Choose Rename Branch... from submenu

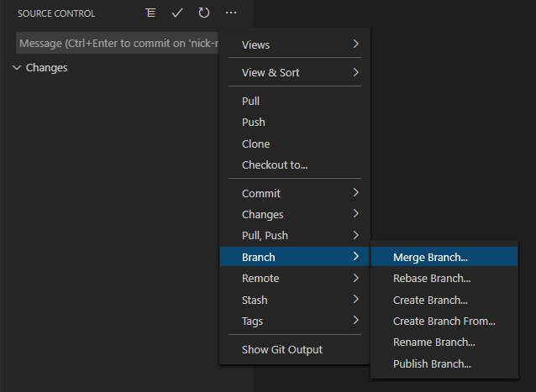444,342
